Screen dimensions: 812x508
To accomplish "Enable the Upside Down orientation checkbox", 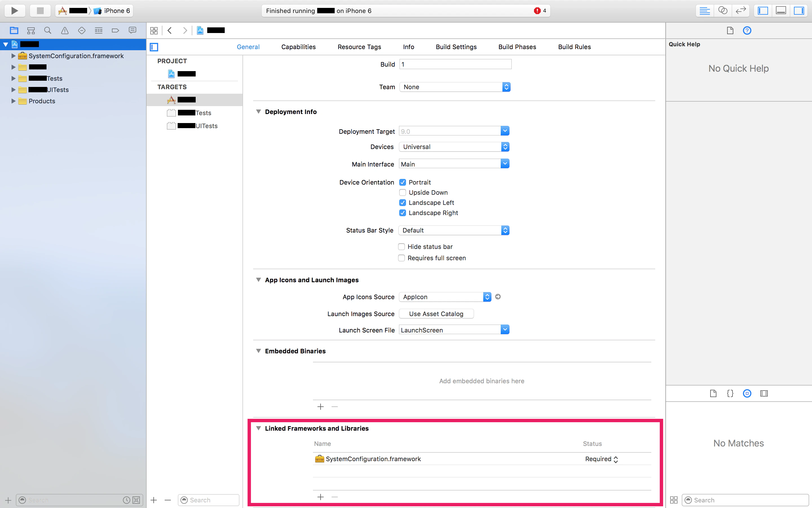I will tap(403, 192).
